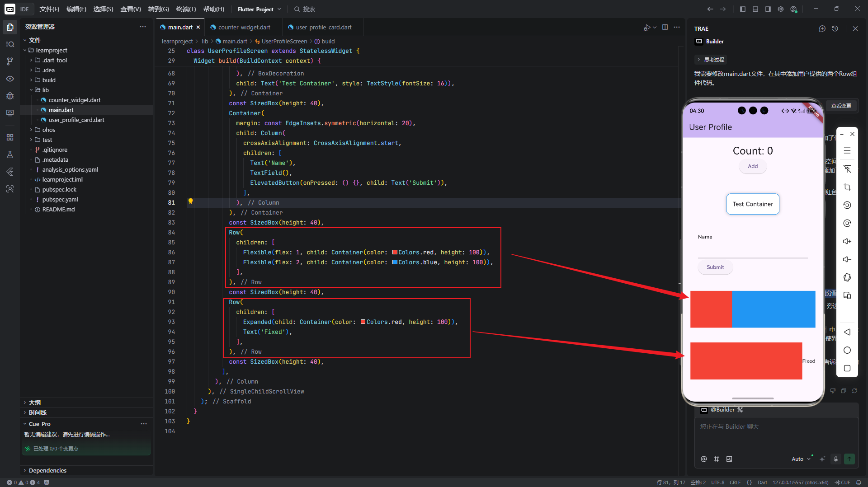Toggle the bottom panel layout icon

pos(755,9)
